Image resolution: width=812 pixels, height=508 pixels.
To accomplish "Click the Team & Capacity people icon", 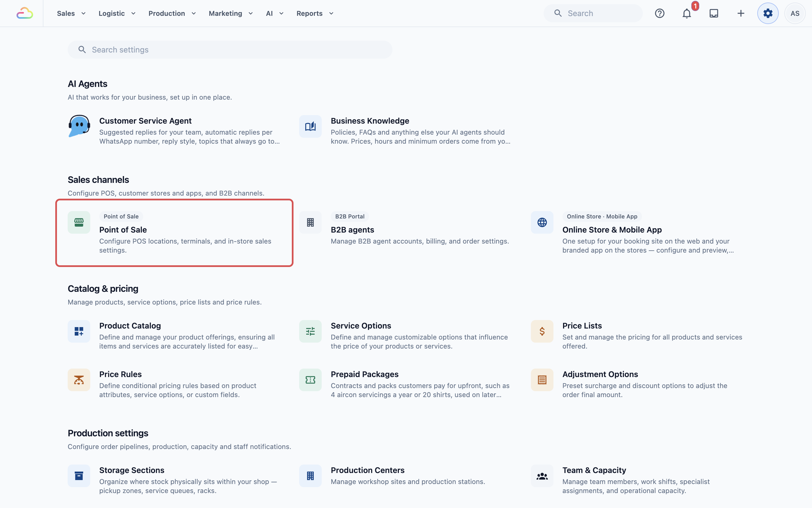I will click(x=542, y=476).
